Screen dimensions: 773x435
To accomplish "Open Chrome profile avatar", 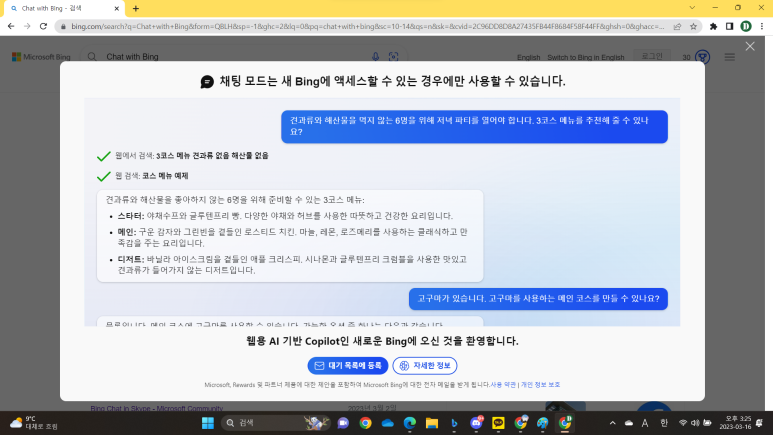I will click(x=746, y=26).
